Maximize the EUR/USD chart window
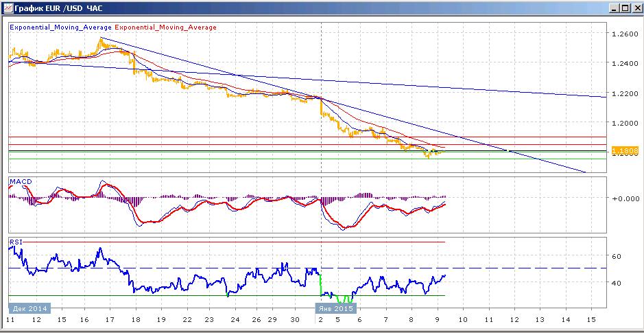The width and height of the screenshot is (644, 333). coord(624,8)
